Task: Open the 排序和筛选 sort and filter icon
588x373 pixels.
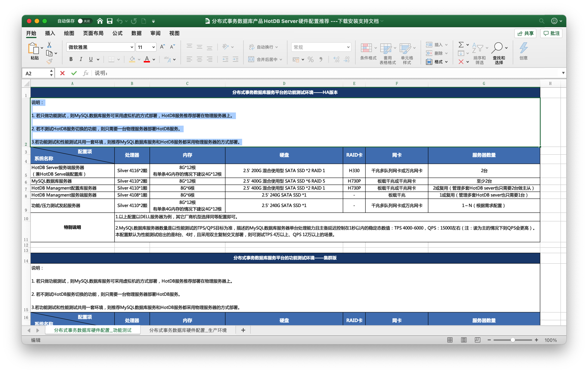Action: tap(478, 48)
